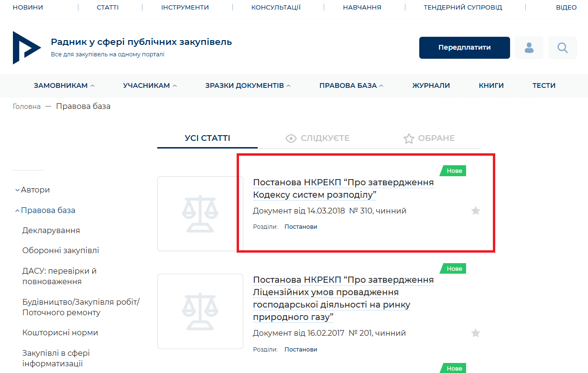
Task: Open Відео in top menu
Action: click(x=566, y=7)
